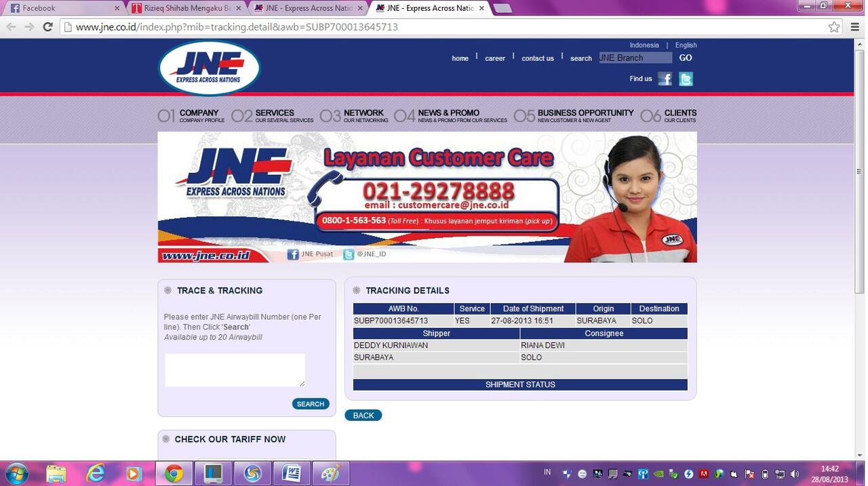Click Twitter icon for @JNE_ID in banner

tap(349, 255)
